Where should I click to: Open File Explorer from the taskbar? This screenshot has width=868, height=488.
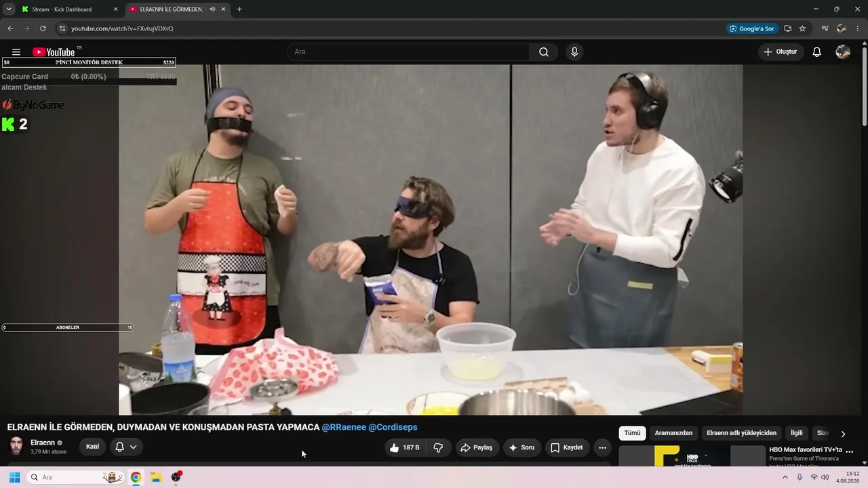coord(156,477)
